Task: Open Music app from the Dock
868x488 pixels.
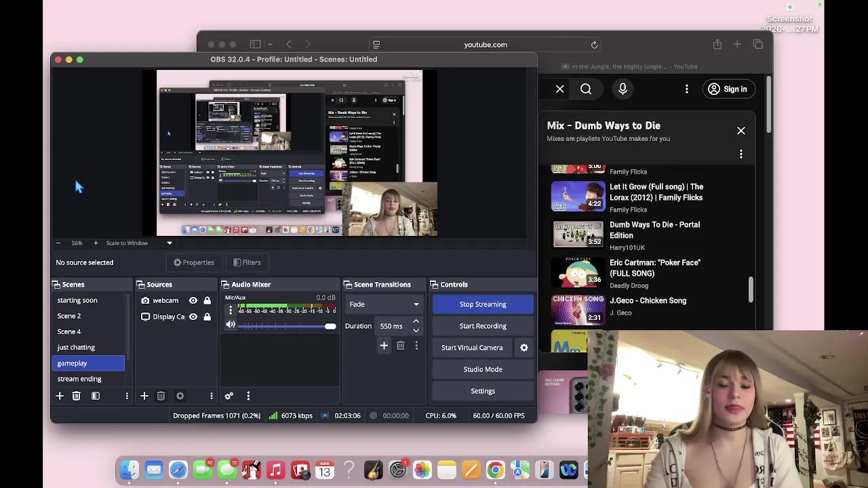Action: coord(275,470)
